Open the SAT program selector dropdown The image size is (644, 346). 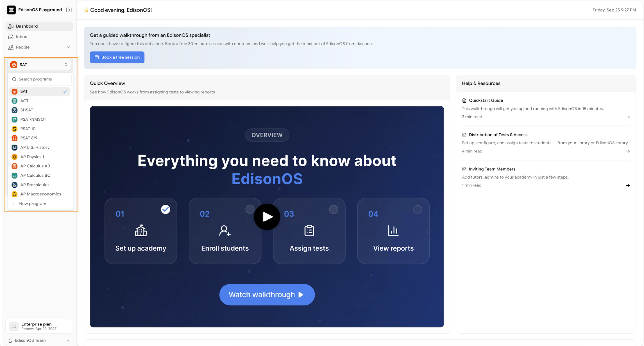click(x=39, y=65)
